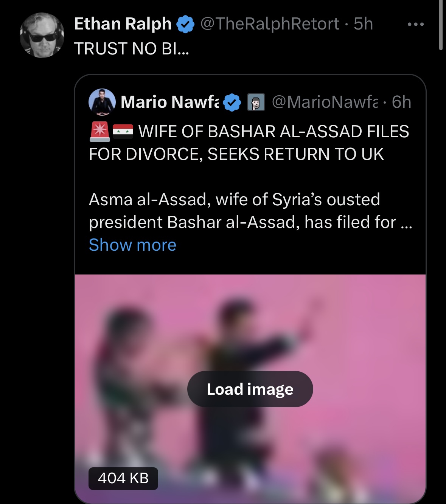Image resolution: width=446 pixels, height=504 pixels.
Task: Open the post text TRUST NO BI…
Action: pos(131,48)
